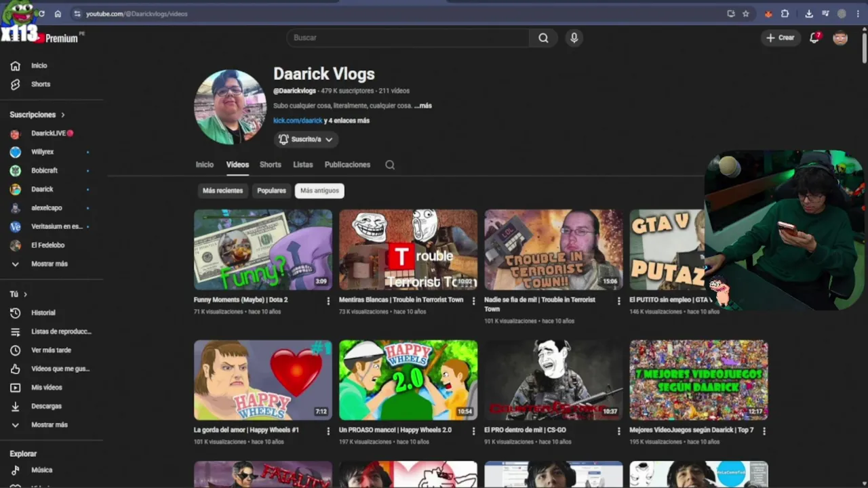
Task: Search within the channel magnifier icon
Action: (x=390, y=165)
